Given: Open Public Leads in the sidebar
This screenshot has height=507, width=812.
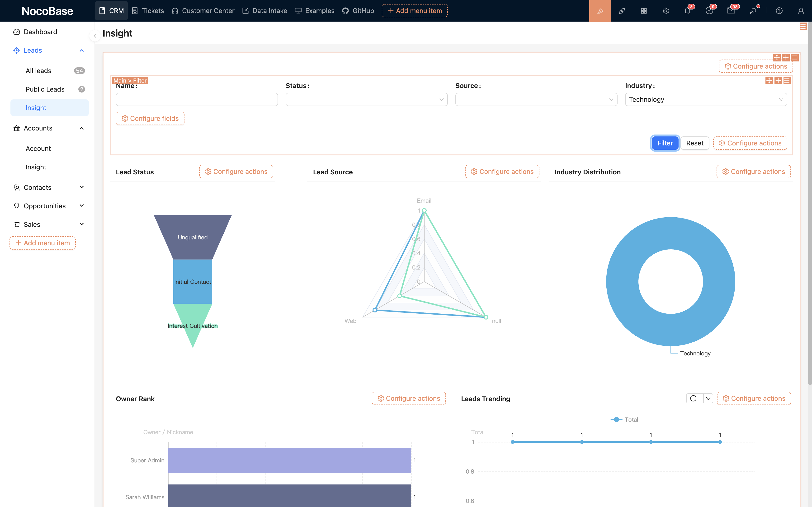Looking at the screenshot, I should 45,89.
